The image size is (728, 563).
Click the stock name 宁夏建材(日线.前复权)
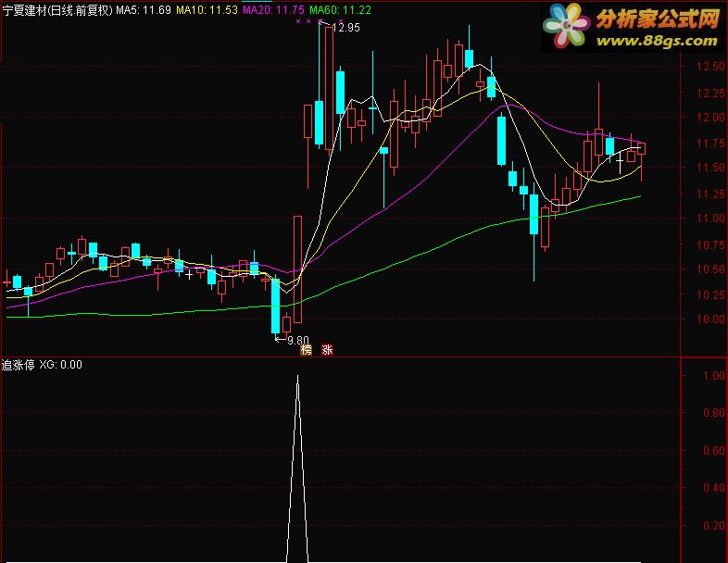[x=57, y=10]
